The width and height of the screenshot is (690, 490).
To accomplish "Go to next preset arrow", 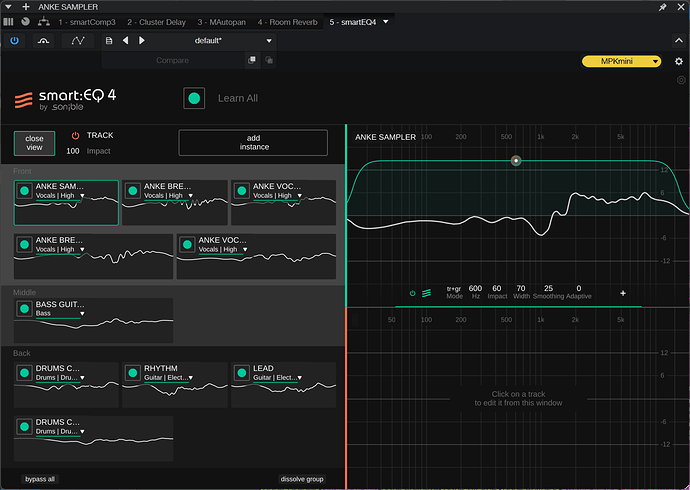I will 142,40.
